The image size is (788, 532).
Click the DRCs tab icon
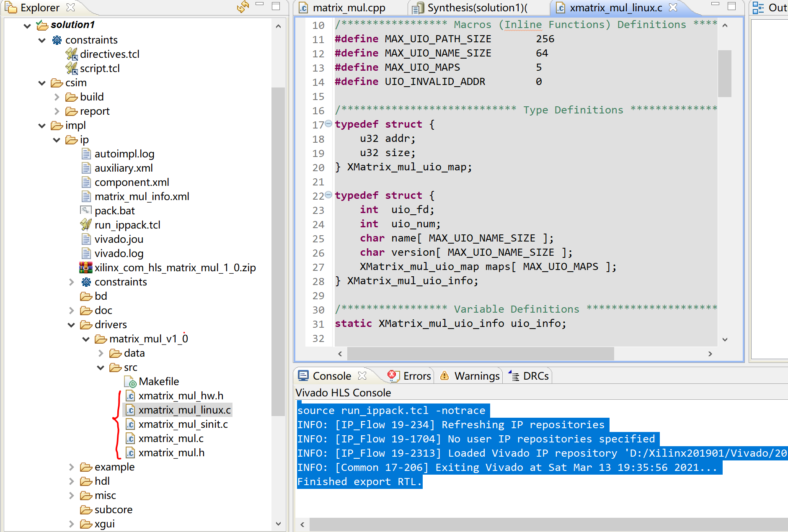coord(514,375)
